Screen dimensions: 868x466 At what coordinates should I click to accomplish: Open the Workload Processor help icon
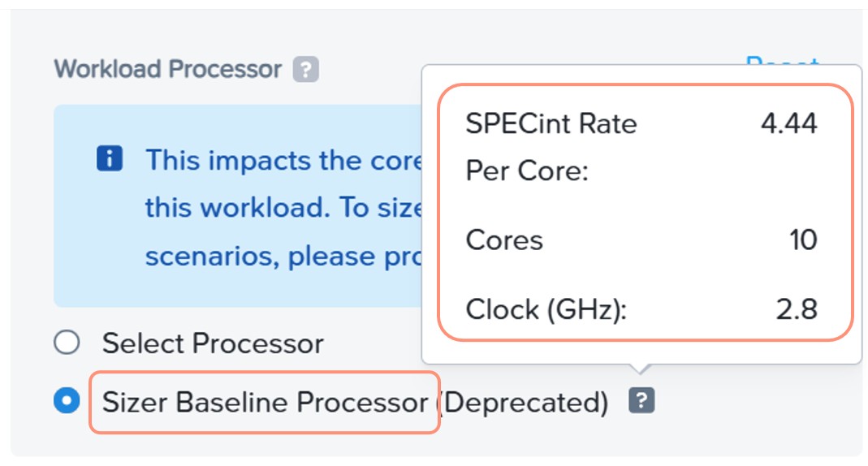(305, 70)
